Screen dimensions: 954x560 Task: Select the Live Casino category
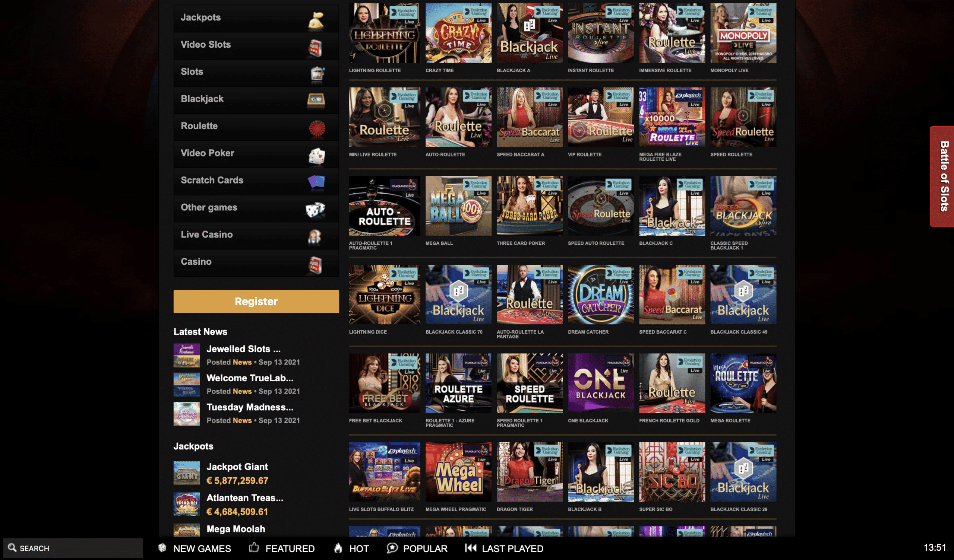(x=256, y=235)
